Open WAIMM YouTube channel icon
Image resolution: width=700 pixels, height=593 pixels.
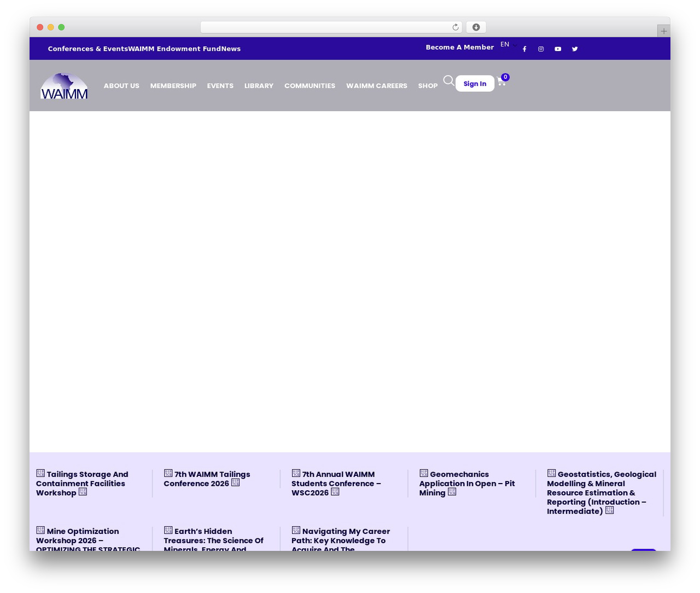558,49
